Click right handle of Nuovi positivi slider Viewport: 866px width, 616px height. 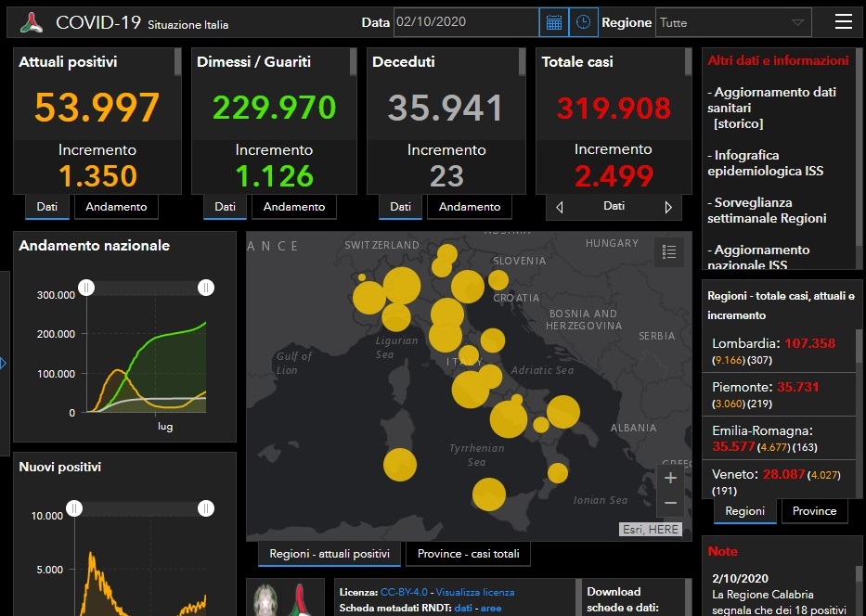coord(206,508)
